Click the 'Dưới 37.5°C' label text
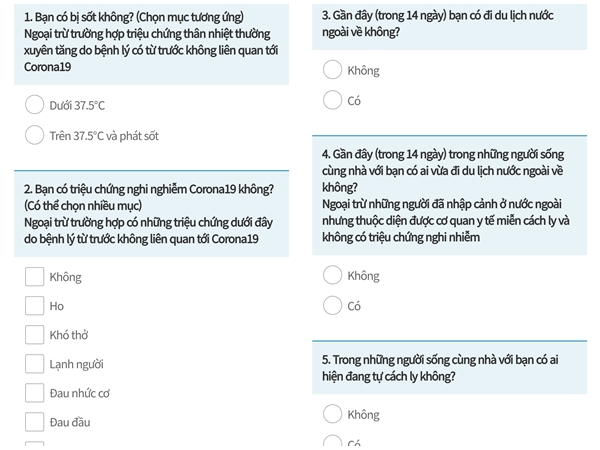 click(77, 105)
